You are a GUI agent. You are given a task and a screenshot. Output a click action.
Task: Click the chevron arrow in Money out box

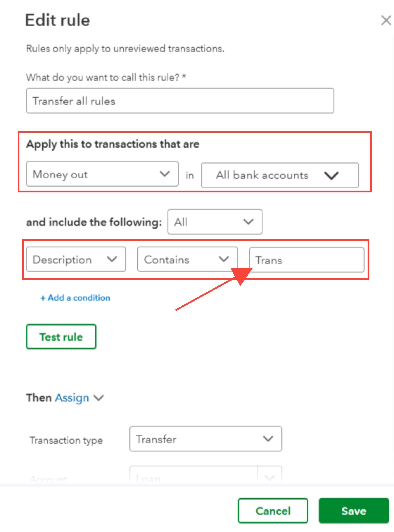tap(165, 174)
